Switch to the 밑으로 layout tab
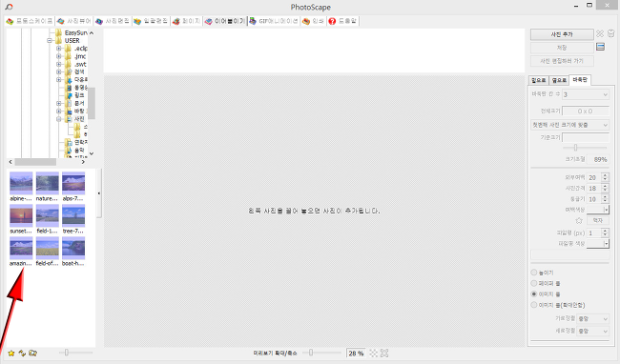Screen dimensions: 620x364 pyautogui.click(x=539, y=80)
